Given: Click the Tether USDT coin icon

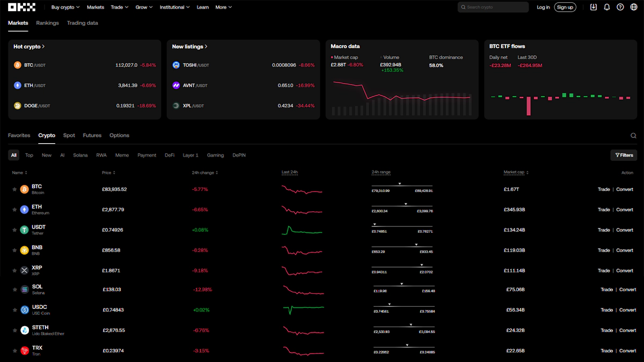Looking at the screenshot, I should tap(24, 230).
